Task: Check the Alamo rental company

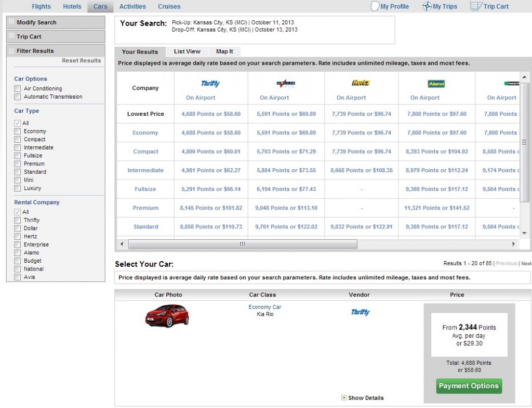Action: (x=17, y=252)
